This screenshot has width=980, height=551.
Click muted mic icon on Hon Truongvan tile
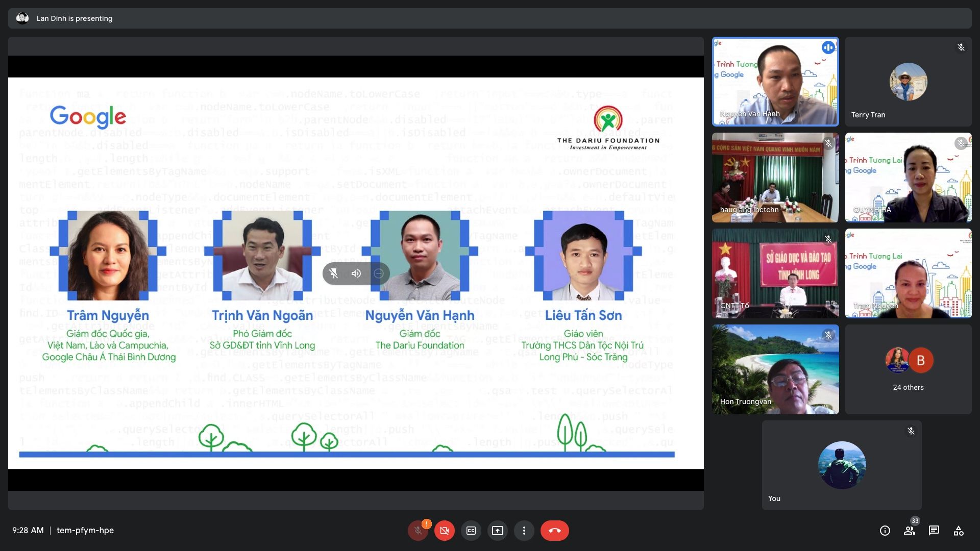(828, 335)
